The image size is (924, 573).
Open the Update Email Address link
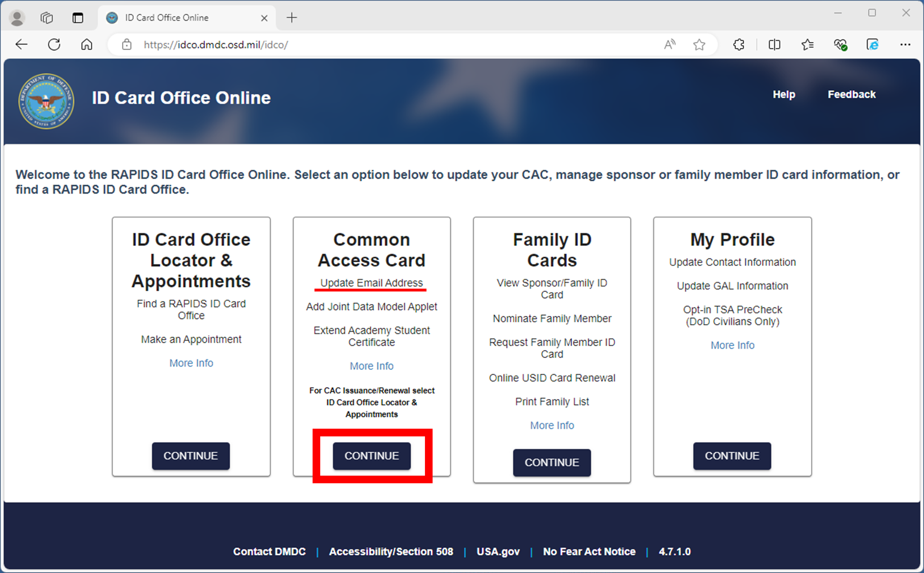370,282
